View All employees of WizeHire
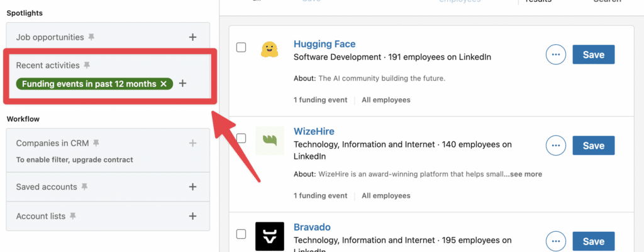Viewport: 644px width, 252px height. (386, 196)
